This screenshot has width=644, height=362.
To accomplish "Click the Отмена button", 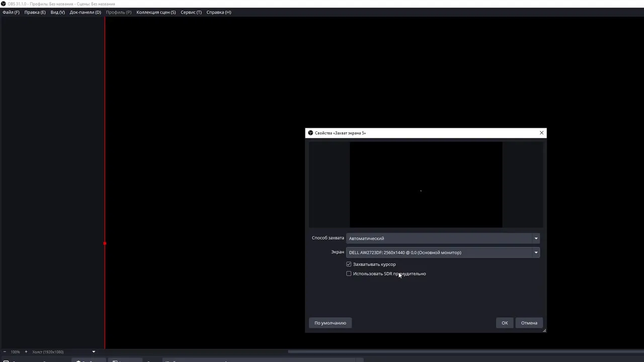I will [529, 323].
